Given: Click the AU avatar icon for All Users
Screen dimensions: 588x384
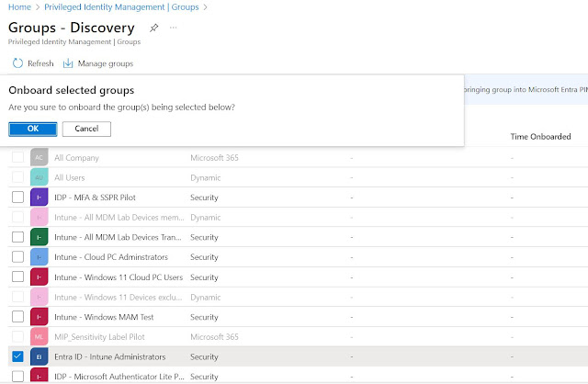Looking at the screenshot, I should pos(39,177).
